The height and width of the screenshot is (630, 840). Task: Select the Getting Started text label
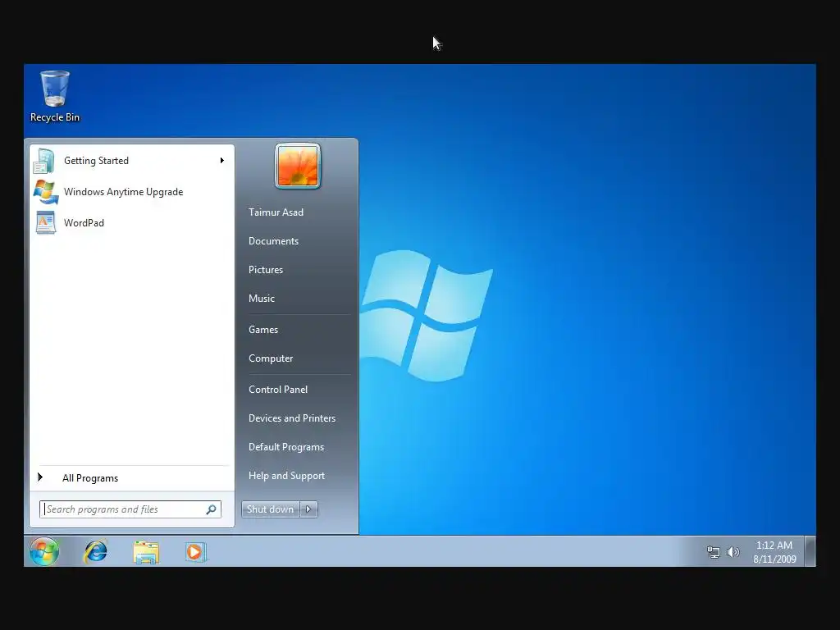click(96, 161)
